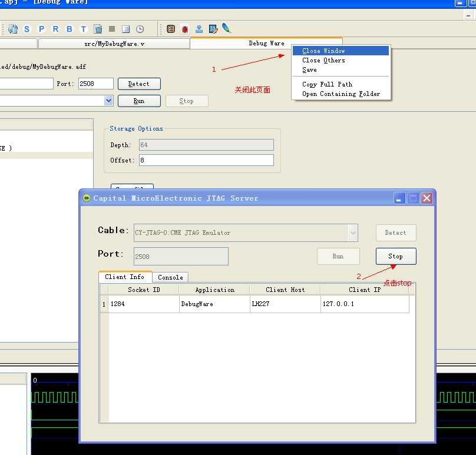Click the blue P toolbar icon
The image size is (476, 455).
point(41,29)
